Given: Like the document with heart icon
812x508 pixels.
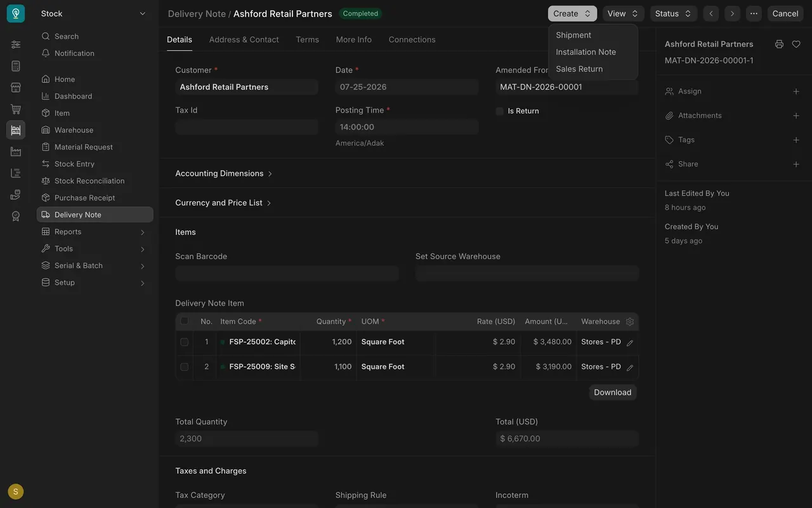Looking at the screenshot, I should [x=796, y=44].
